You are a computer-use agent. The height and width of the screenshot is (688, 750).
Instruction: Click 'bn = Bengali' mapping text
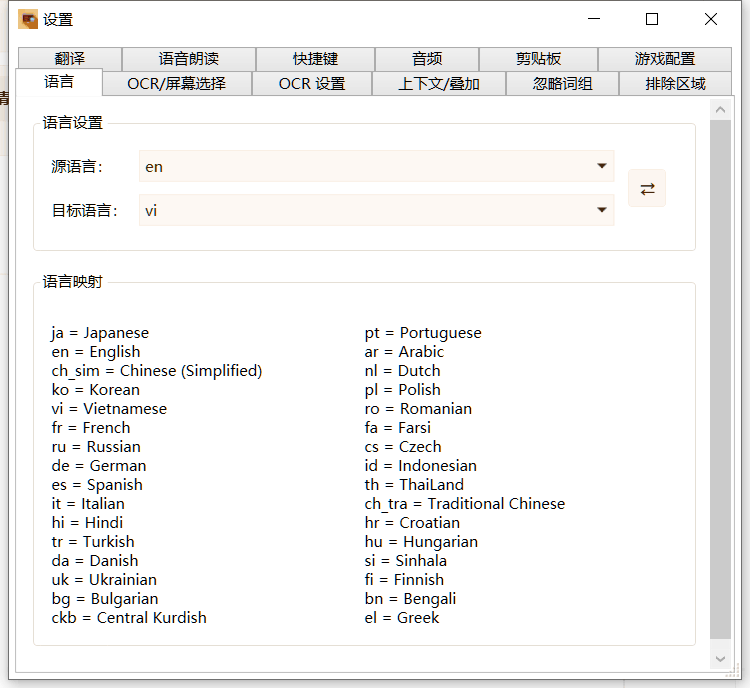pyautogui.click(x=410, y=599)
